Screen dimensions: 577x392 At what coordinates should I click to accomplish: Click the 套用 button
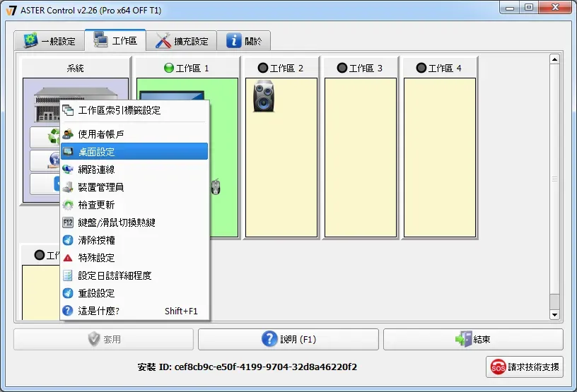pos(103,339)
